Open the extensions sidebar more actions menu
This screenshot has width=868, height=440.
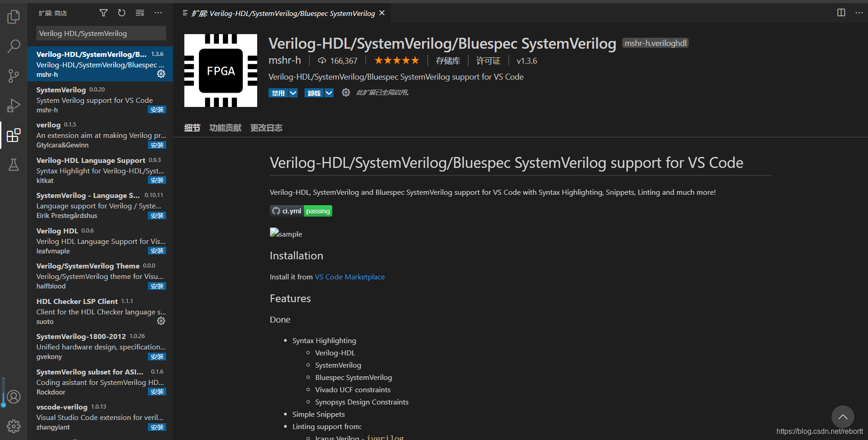(x=158, y=13)
